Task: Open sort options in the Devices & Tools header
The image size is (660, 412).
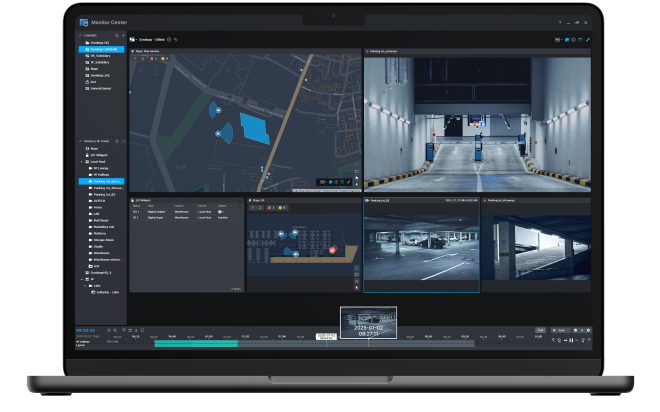Action: tap(123, 141)
